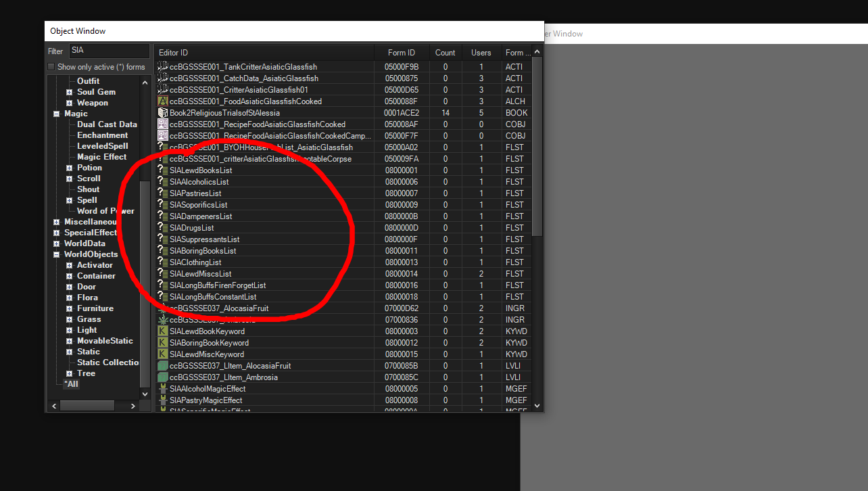Collapse the Magic category in the tree
The width and height of the screenshot is (868, 491).
coord(57,113)
